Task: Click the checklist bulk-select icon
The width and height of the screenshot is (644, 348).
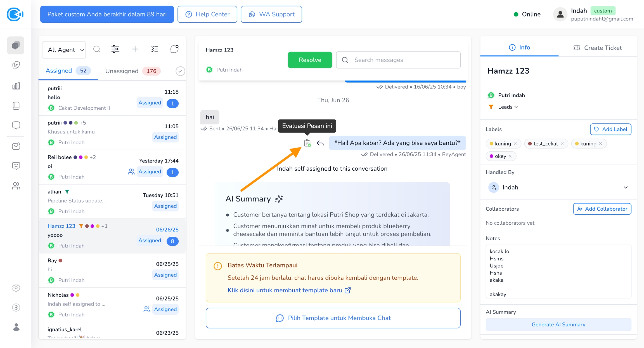Action: pos(155,49)
